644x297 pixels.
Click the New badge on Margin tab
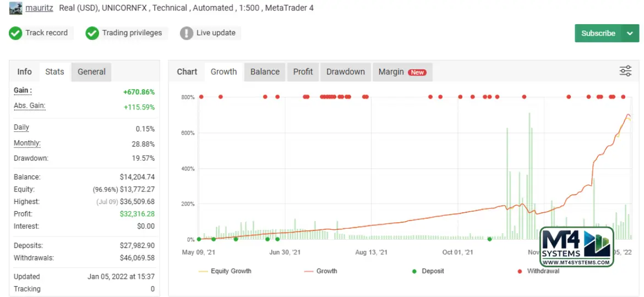click(417, 72)
